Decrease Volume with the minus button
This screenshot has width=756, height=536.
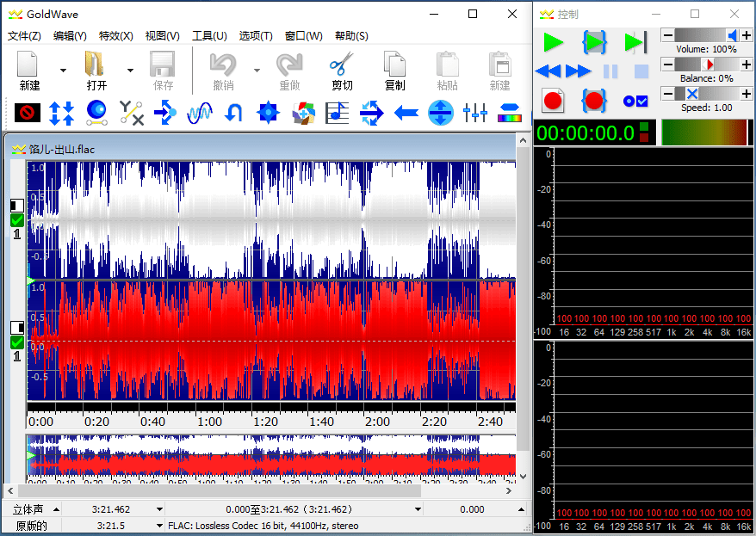point(668,35)
